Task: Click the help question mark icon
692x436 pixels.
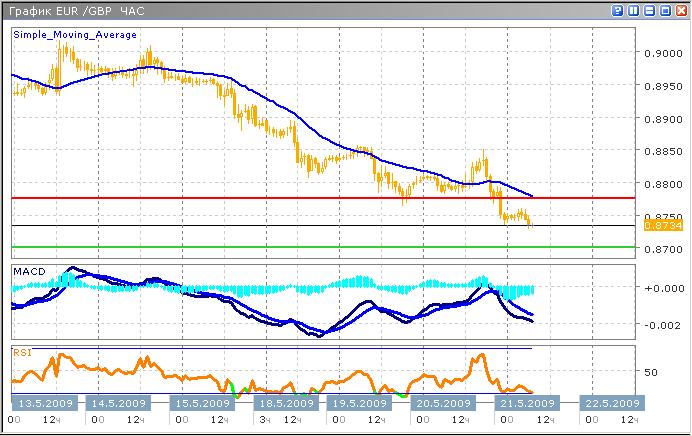Action: click(618, 10)
